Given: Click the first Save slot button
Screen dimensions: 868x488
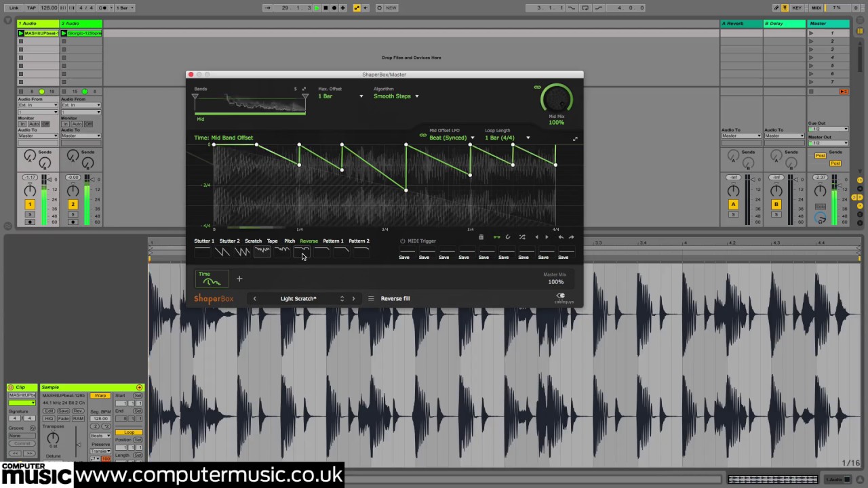Looking at the screenshot, I should (404, 257).
